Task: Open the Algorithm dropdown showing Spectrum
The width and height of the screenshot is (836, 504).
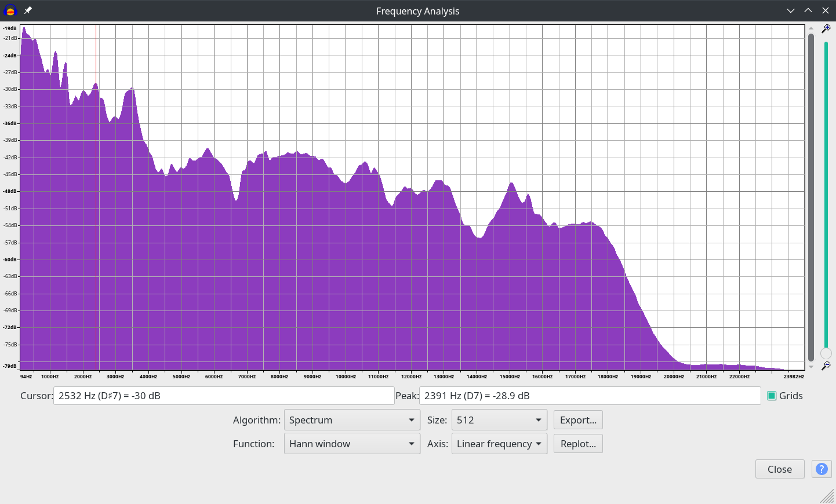Action: 352,420
